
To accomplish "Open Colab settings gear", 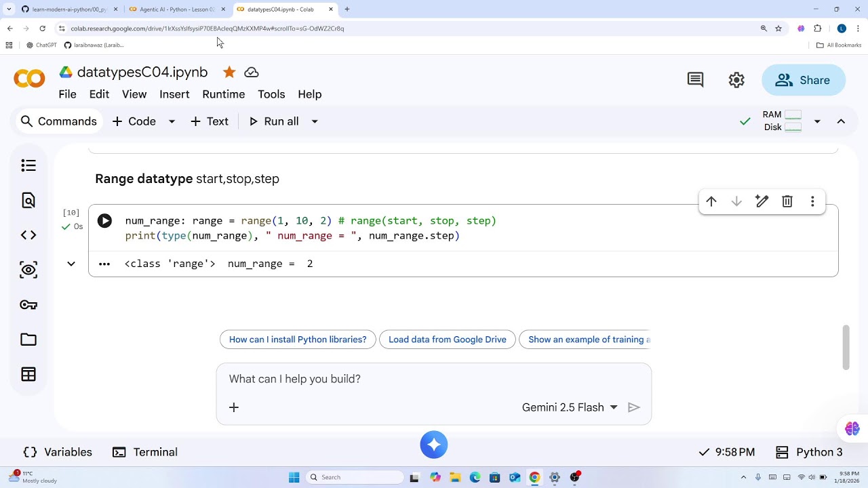I will click(736, 80).
